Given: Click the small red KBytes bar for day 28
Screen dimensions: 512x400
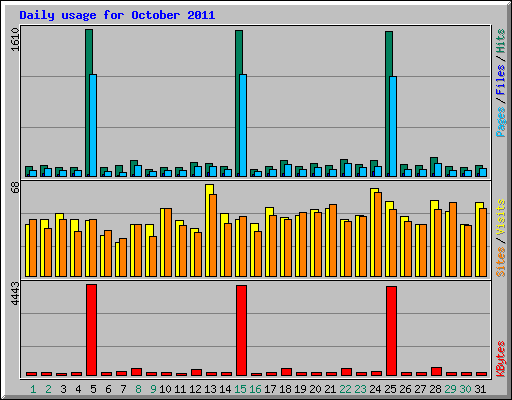Looking at the screenshot, I should point(436,371).
